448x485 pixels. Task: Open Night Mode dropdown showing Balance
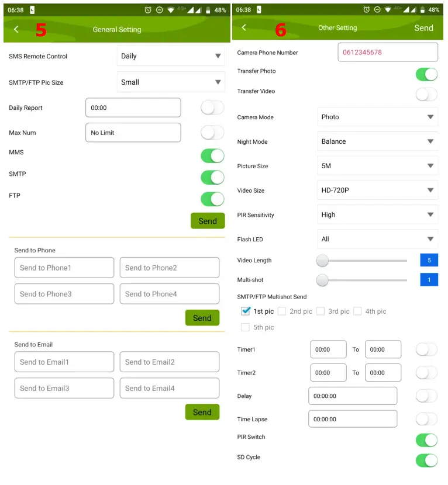click(378, 141)
